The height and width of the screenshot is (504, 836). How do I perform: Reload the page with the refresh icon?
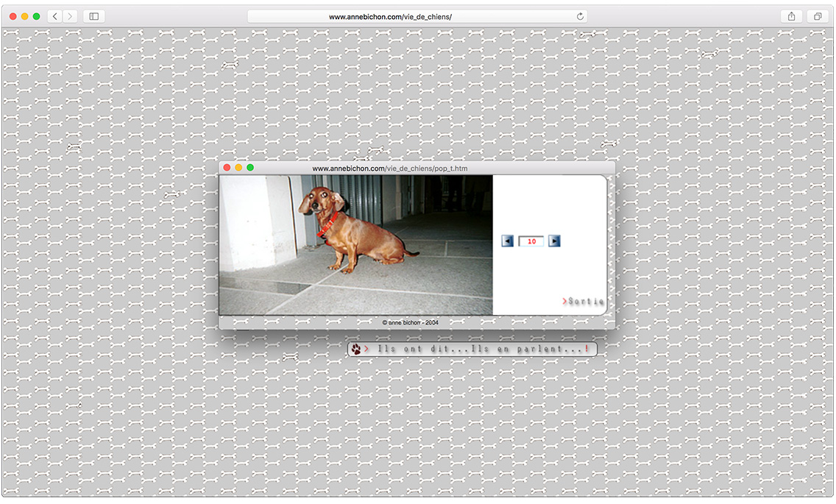coord(580,16)
